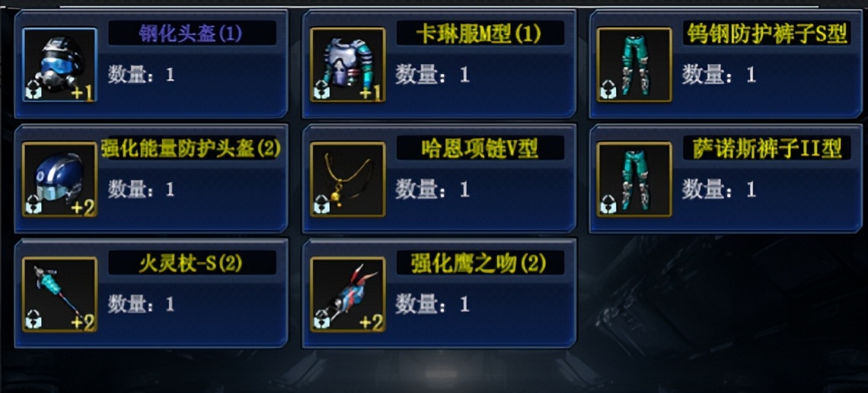Click the 萨诺斯裤子II型 name label

tap(767, 149)
